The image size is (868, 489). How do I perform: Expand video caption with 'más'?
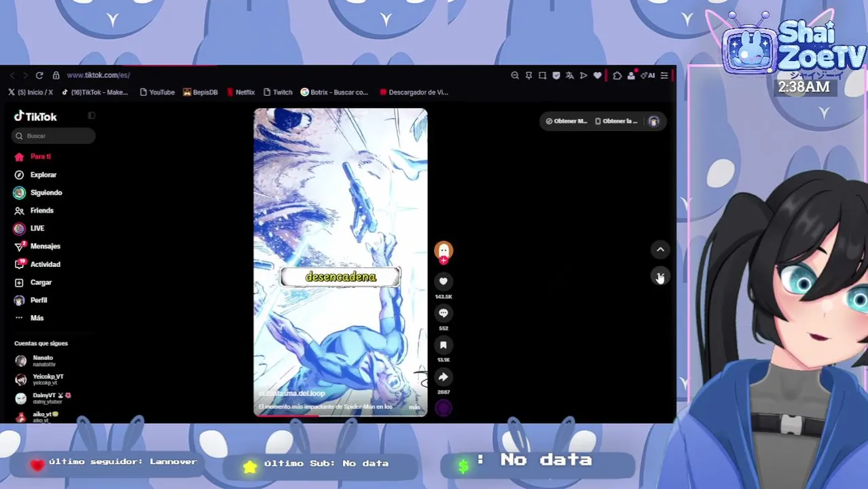[414, 407]
